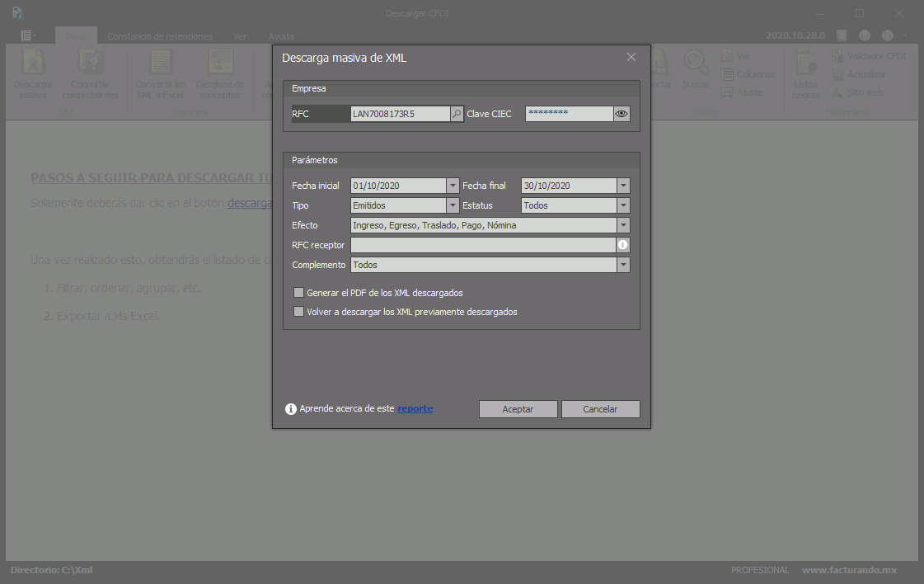The image size is (924, 584).
Task: Click the RFC receptor info icon
Action: point(623,245)
